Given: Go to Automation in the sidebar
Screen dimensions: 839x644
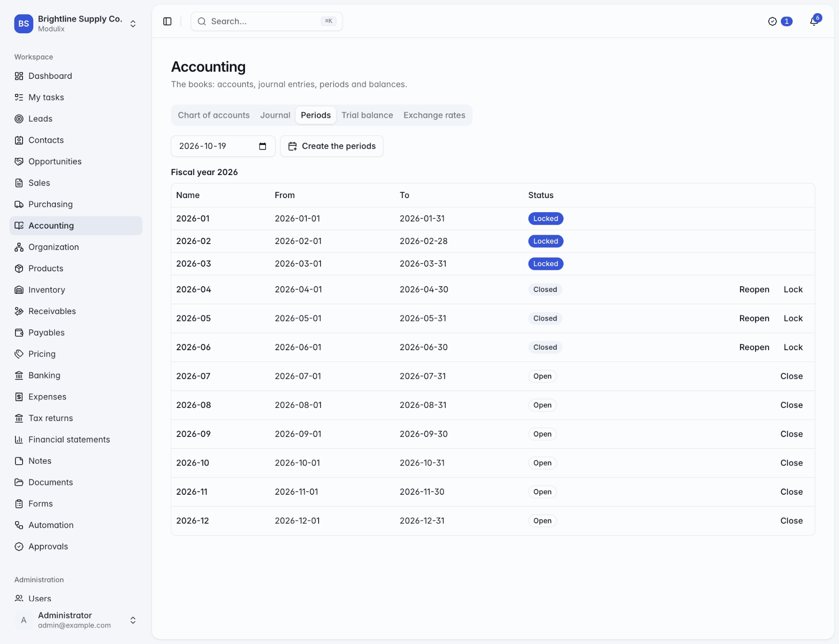Looking at the screenshot, I should point(76,525).
